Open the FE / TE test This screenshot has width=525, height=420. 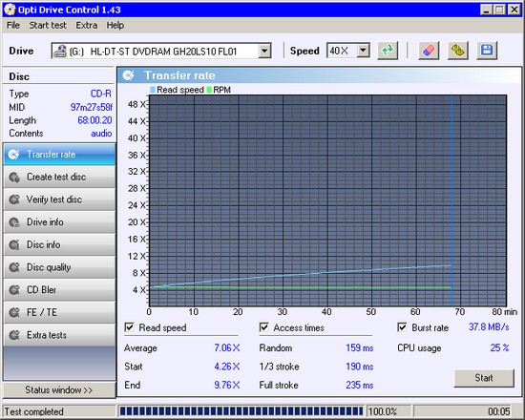click(59, 312)
